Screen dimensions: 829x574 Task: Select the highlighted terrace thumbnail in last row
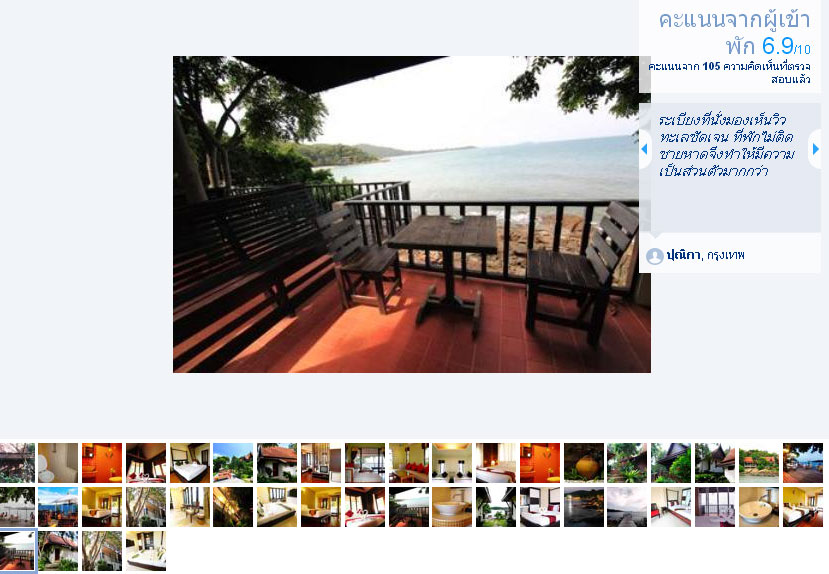click(17, 551)
